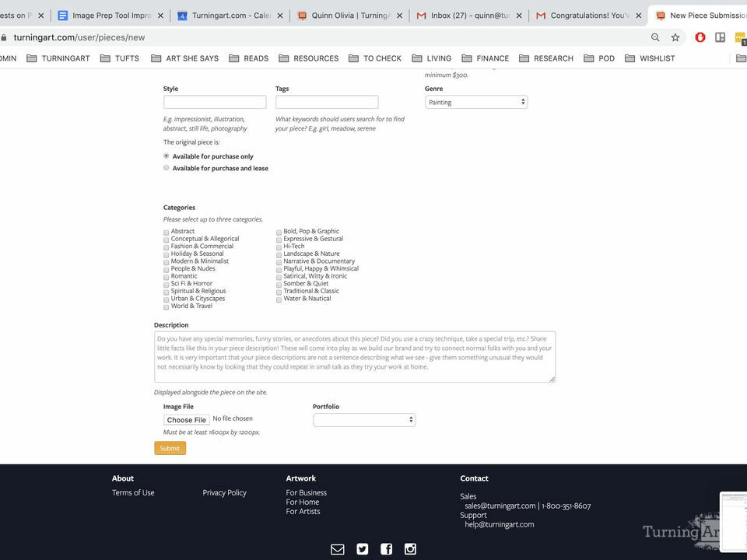747x560 pixels.
Task: Open the Instagram icon in footer
Action: [410, 549]
